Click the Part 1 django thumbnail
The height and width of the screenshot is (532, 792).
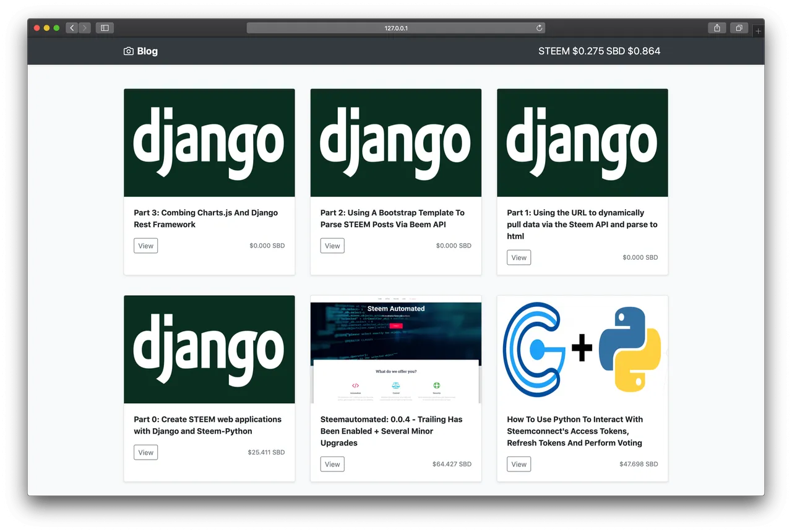582,143
